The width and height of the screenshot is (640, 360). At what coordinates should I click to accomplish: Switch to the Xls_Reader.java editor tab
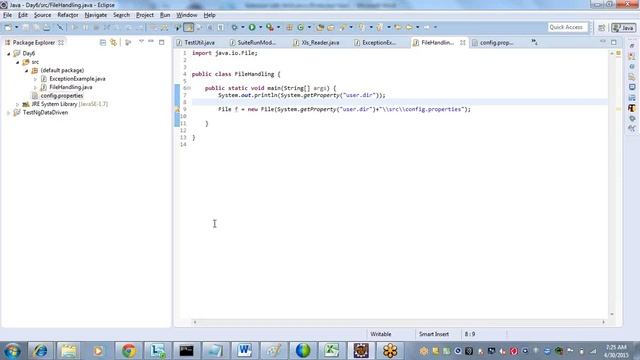point(320,42)
